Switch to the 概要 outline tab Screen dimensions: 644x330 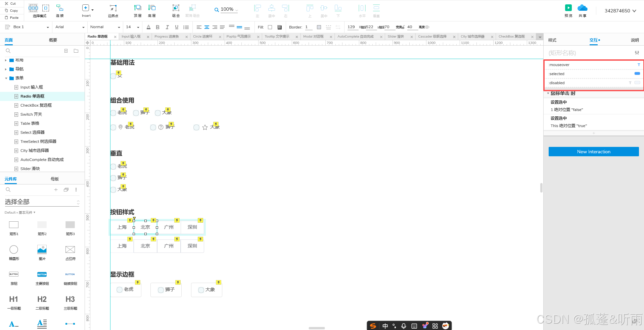pyautogui.click(x=53, y=40)
